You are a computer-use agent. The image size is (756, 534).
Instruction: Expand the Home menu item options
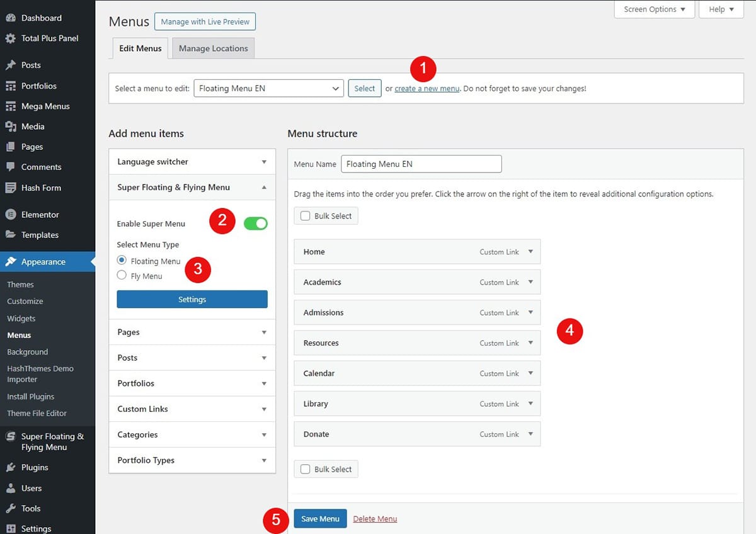[530, 251]
